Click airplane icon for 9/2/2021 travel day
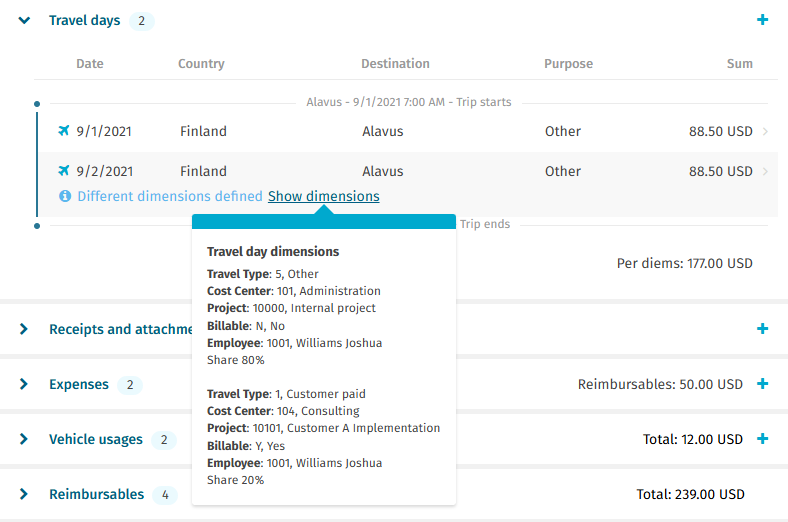This screenshot has height=522, width=788. coord(65,171)
